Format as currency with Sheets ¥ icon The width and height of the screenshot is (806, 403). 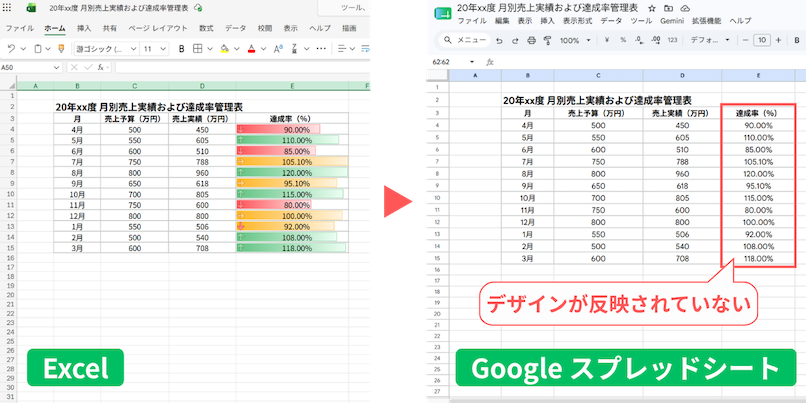(x=607, y=40)
